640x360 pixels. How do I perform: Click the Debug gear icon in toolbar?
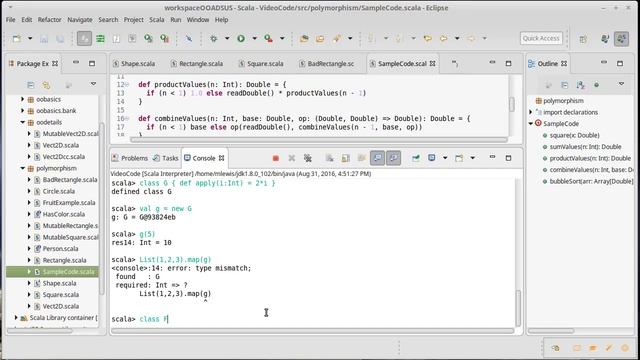(x=213, y=38)
